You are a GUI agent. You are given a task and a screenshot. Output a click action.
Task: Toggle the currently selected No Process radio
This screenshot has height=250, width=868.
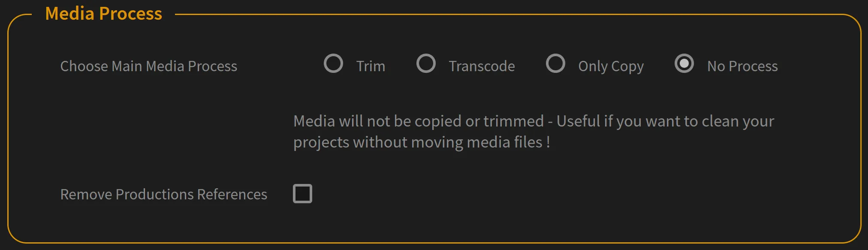685,63
